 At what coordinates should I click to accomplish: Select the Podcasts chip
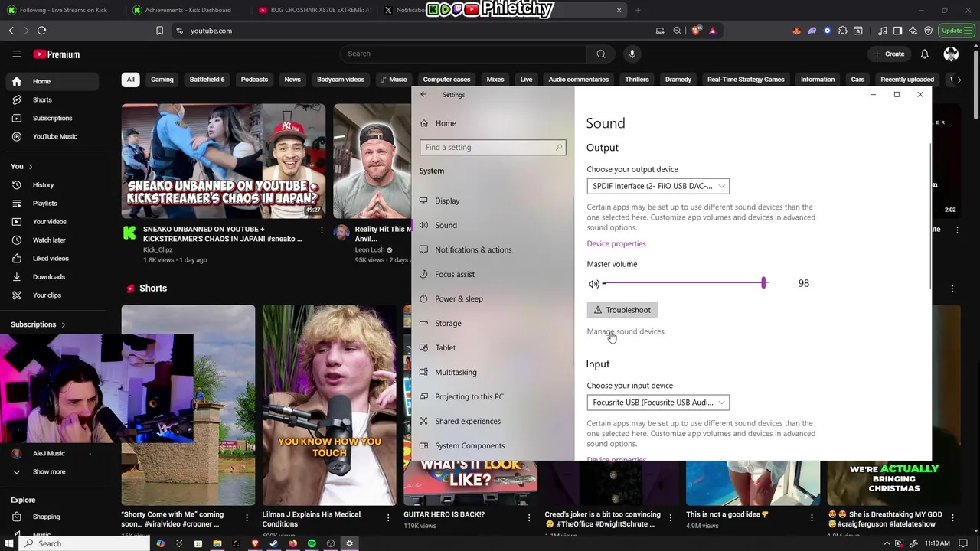254,80
